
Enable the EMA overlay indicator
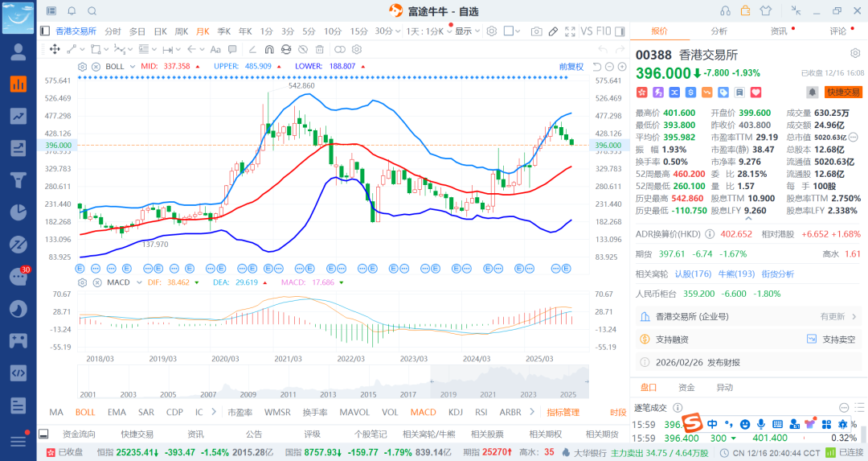(x=117, y=412)
